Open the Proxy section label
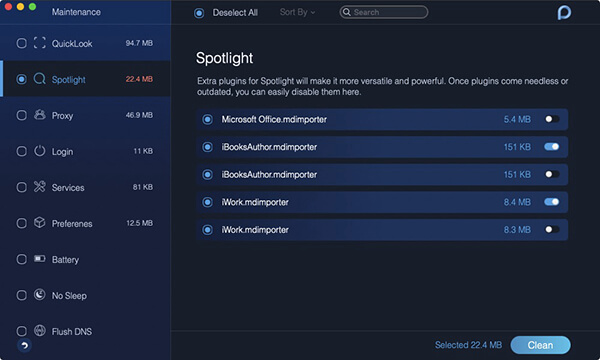The image size is (600, 360). (62, 116)
